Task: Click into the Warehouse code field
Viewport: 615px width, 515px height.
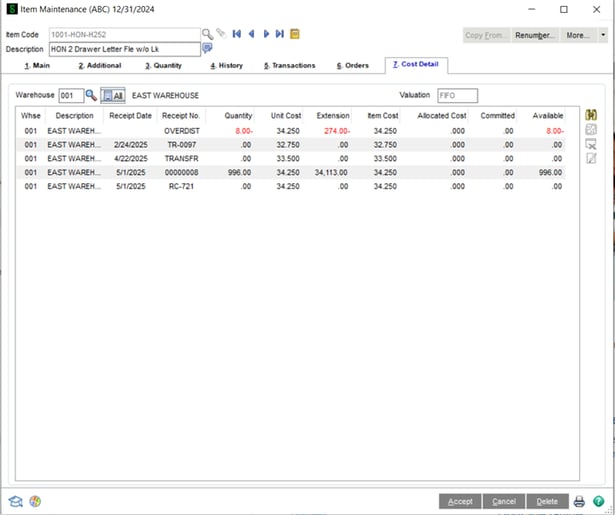Action: [x=69, y=96]
